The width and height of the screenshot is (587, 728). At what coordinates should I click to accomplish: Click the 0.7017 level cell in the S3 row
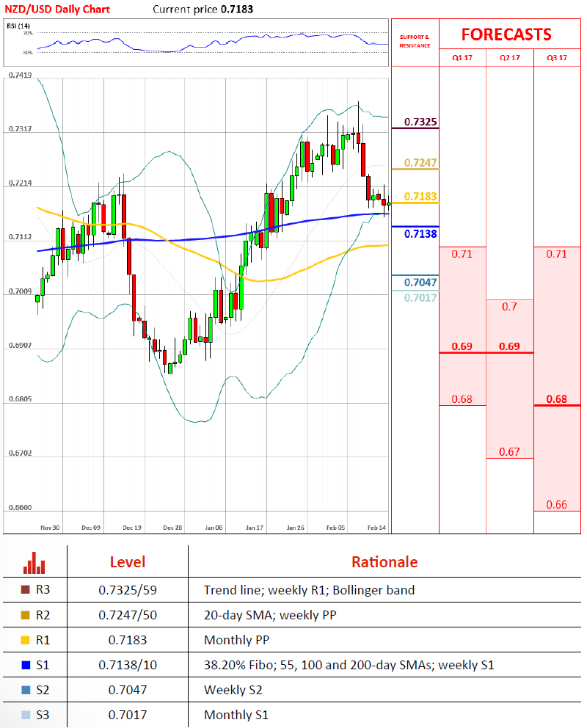pyautogui.click(x=128, y=715)
